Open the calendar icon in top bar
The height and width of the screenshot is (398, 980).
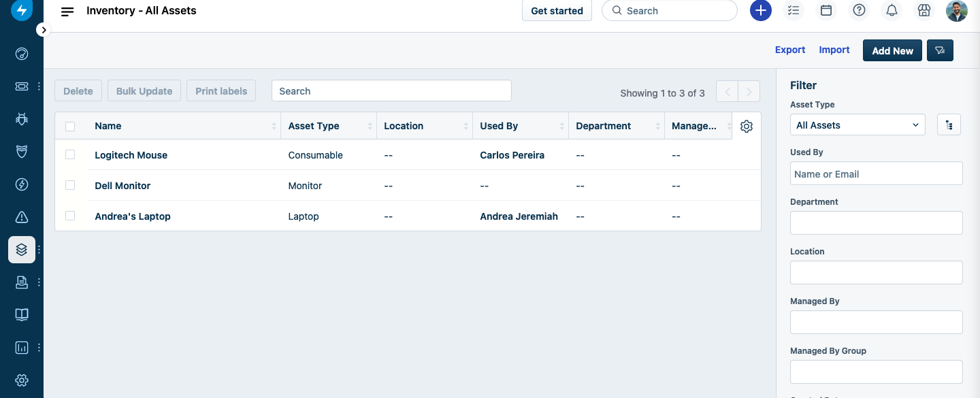[x=826, y=10]
